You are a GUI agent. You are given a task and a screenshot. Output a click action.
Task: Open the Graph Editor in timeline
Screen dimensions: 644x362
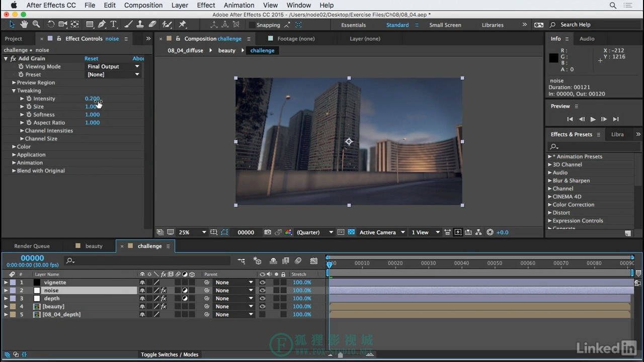point(314,261)
